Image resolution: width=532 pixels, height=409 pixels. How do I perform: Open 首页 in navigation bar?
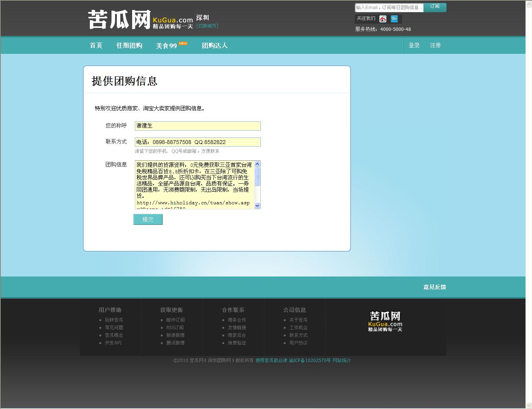96,45
